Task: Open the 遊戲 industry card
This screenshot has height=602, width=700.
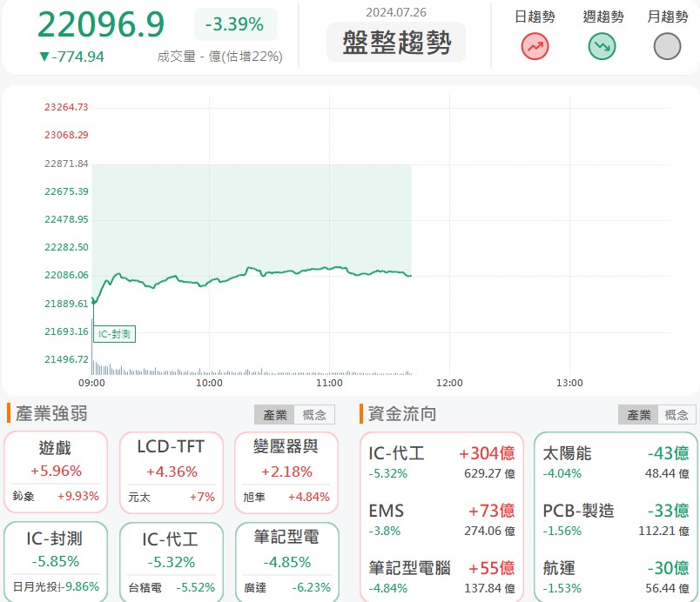Action: coord(56,472)
